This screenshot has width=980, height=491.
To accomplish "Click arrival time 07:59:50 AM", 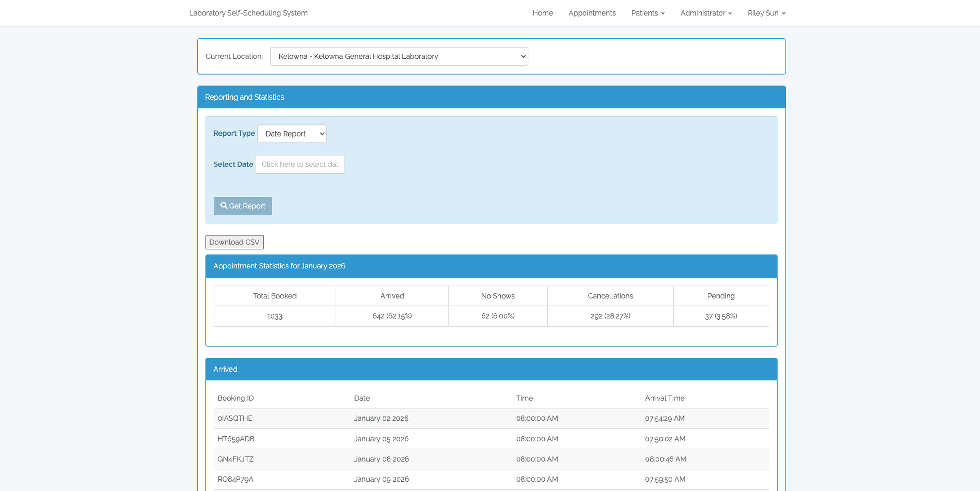I will (665, 479).
